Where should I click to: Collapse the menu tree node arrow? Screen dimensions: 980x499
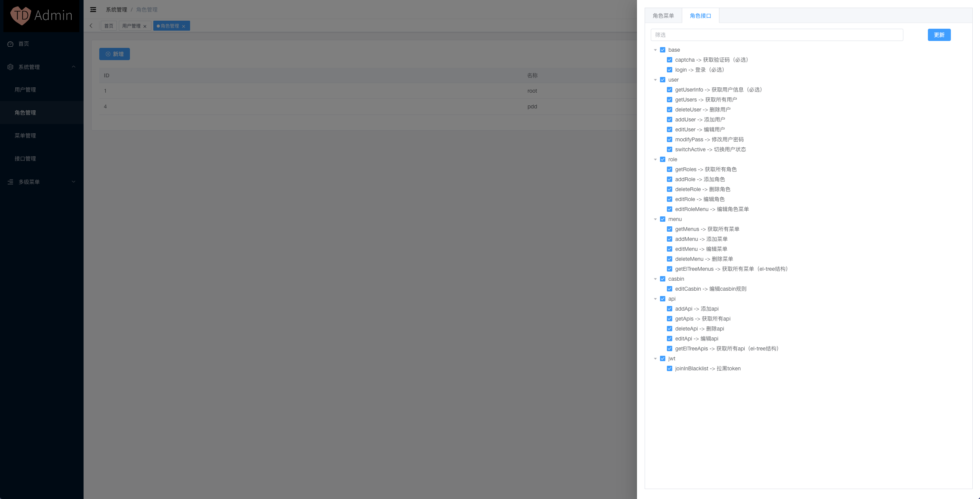click(x=655, y=219)
